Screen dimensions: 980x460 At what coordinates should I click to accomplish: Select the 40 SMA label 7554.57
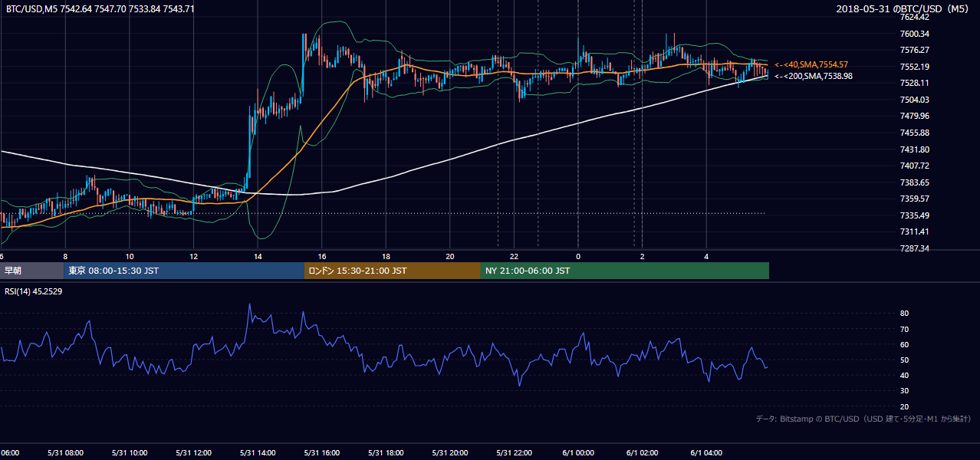pos(811,65)
